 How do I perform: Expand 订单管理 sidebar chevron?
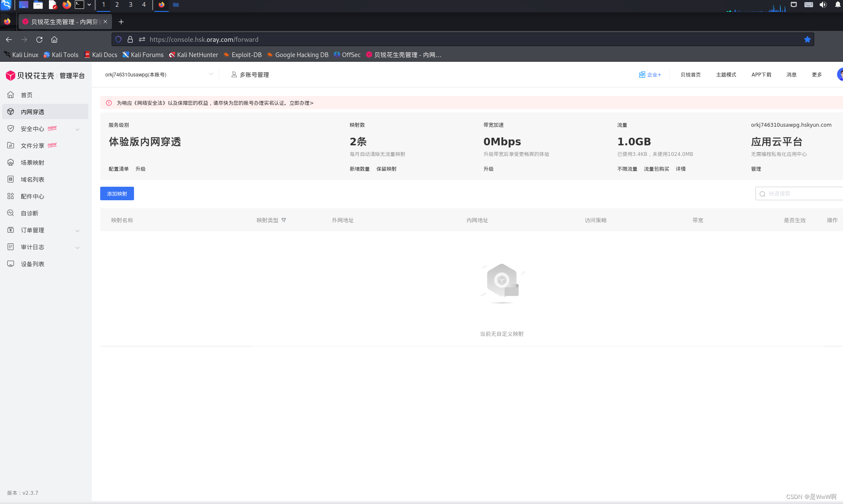[x=77, y=231]
